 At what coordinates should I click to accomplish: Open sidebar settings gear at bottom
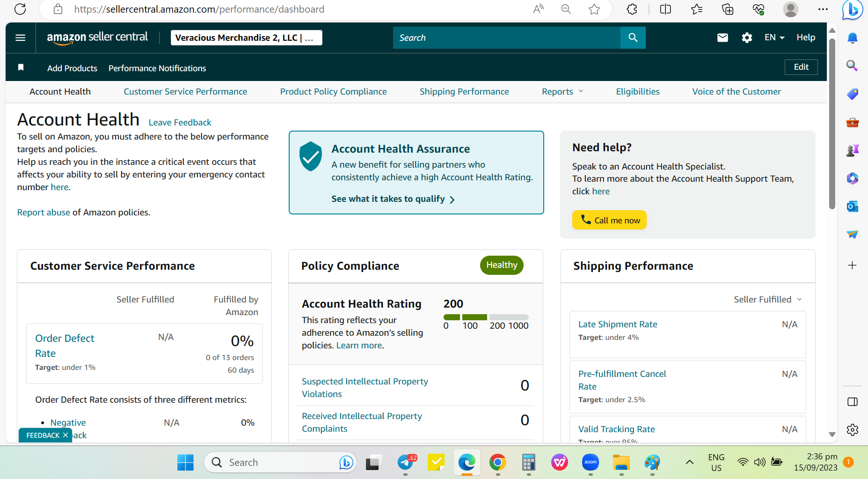(853, 429)
